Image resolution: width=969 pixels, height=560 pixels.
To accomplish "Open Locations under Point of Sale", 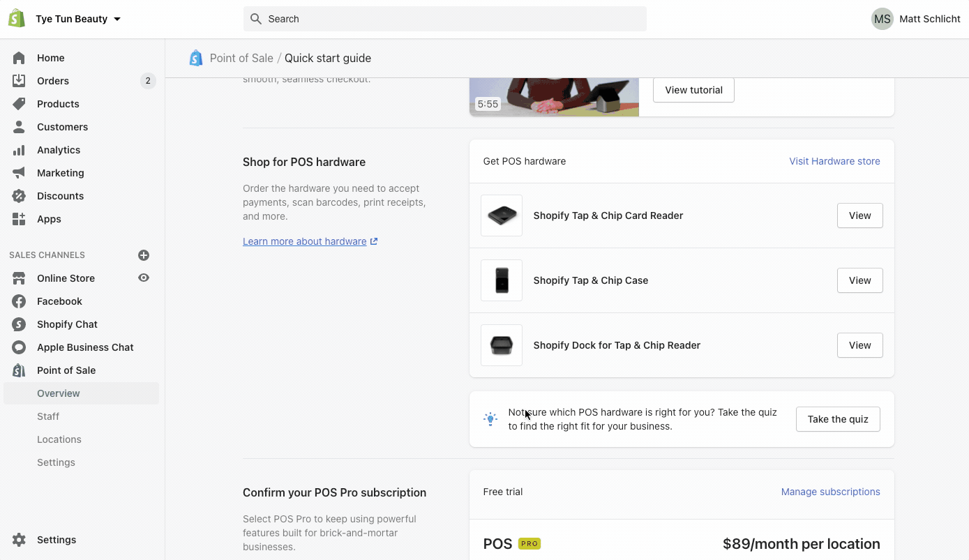I will tap(59, 439).
